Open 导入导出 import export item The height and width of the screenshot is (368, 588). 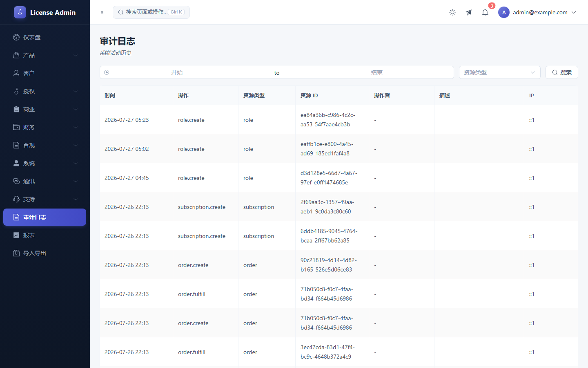click(x=45, y=253)
